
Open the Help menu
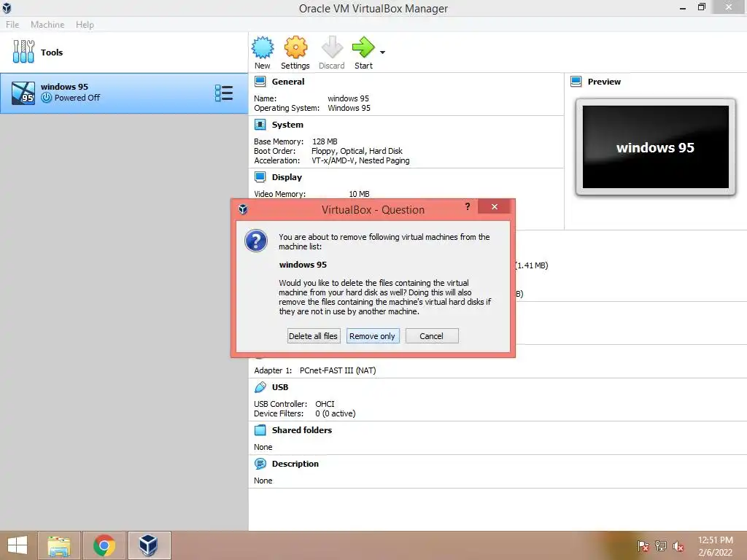(x=85, y=25)
